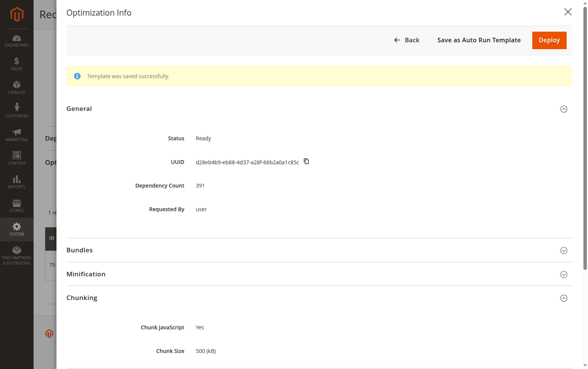Open Find Partners & Extensions menu

point(17,256)
